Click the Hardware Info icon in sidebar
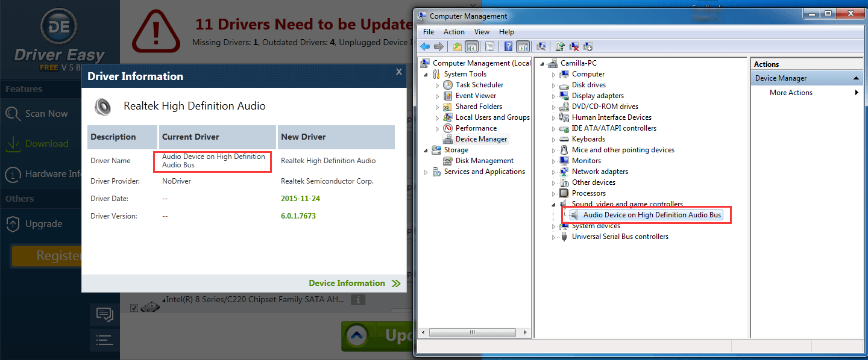The height and width of the screenshot is (360, 868). [x=13, y=175]
